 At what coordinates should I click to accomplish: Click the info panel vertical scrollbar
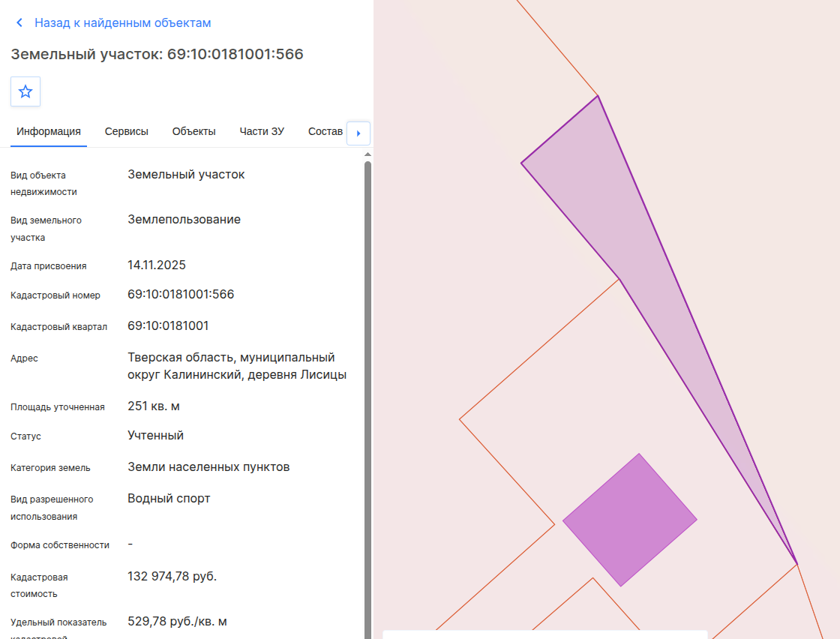pyautogui.click(x=367, y=399)
